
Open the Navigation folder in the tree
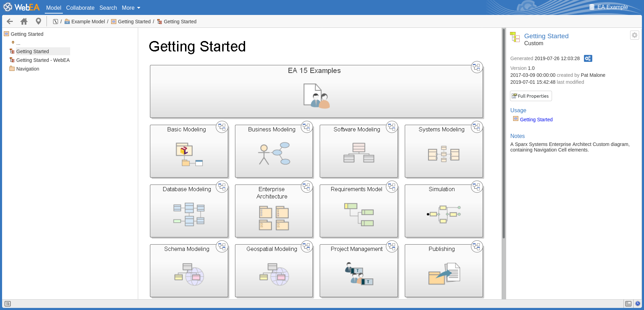tap(27, 69)
